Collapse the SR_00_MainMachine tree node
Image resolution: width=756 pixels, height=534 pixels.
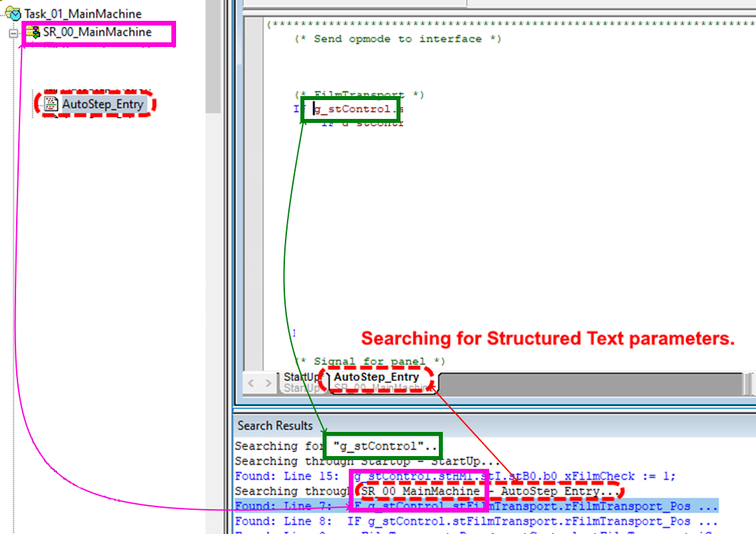(13, 33)
